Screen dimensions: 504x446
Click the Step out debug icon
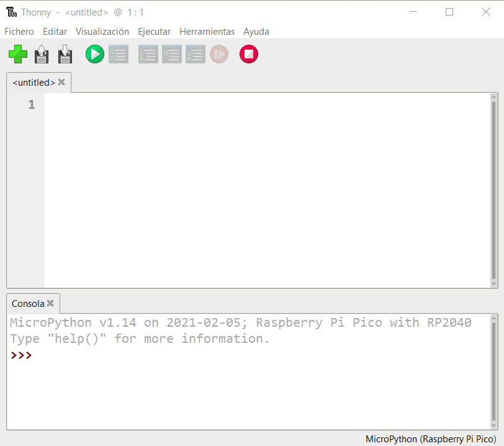pyautogui.click(x=195, y=55)
